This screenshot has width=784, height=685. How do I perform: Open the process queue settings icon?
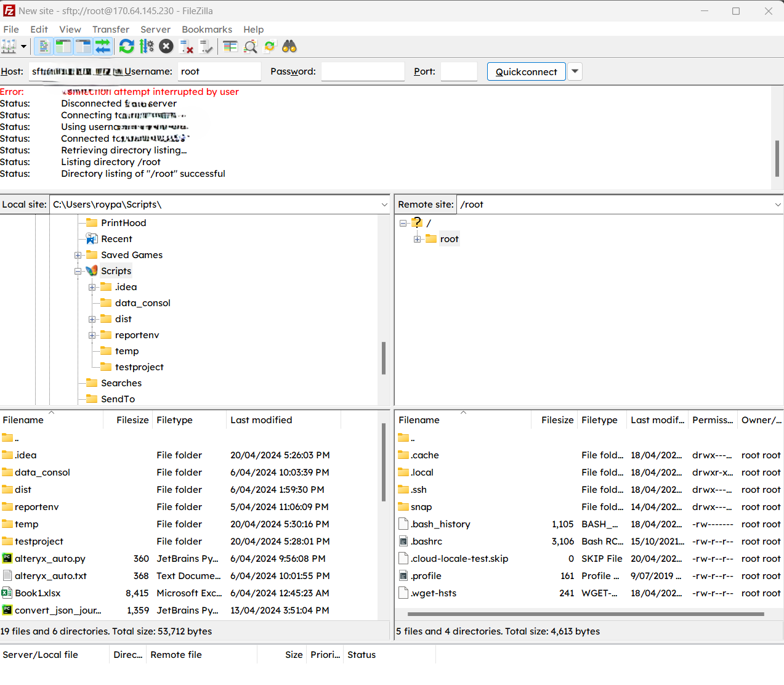147,47
